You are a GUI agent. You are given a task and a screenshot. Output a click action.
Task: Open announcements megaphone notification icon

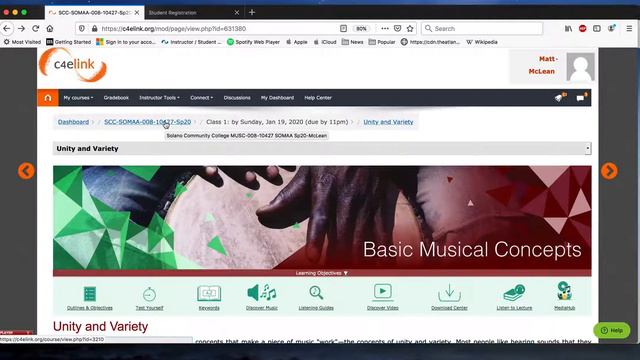[x=560, y=98]
